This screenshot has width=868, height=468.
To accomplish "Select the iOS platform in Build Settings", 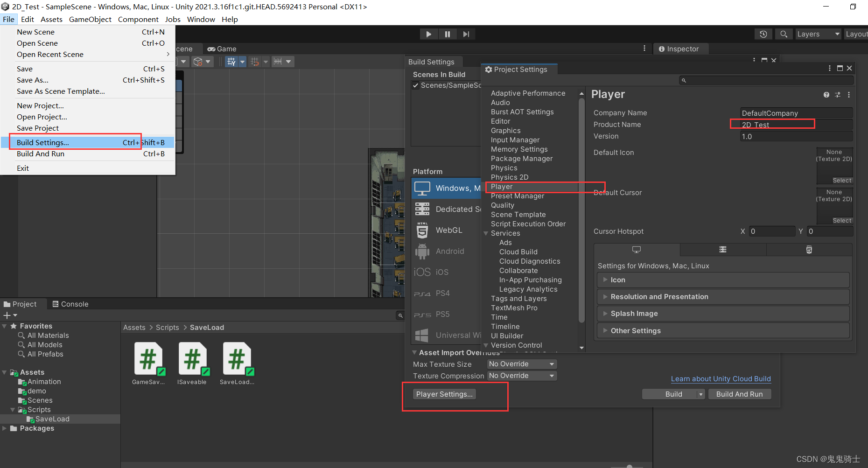I will coord(446,272).
